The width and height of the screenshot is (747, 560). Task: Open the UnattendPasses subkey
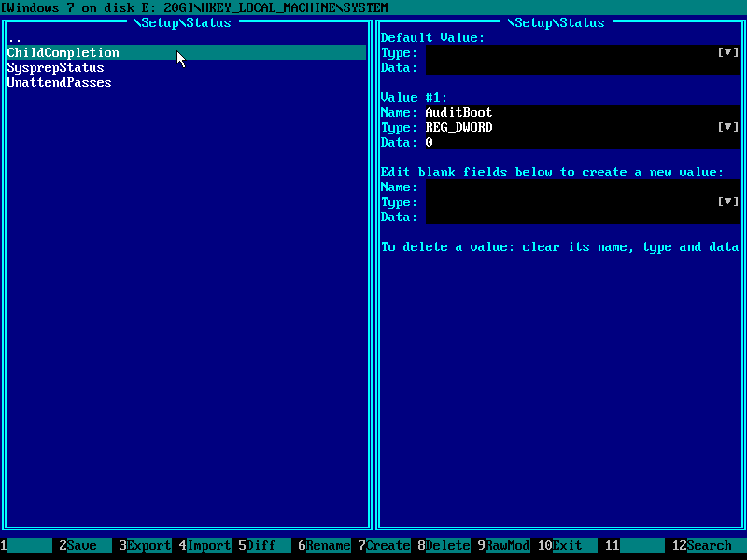pos(59,82)
